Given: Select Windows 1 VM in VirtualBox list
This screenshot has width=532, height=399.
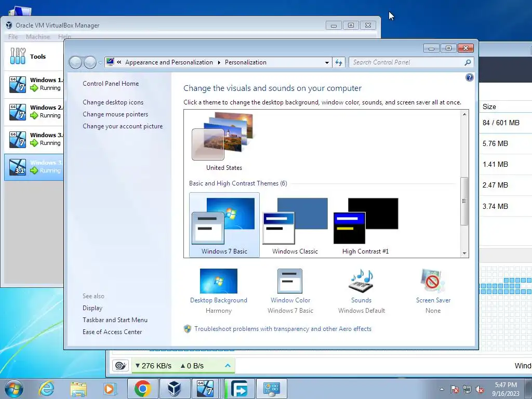Looking at the screenshot, I should [34, 84].
